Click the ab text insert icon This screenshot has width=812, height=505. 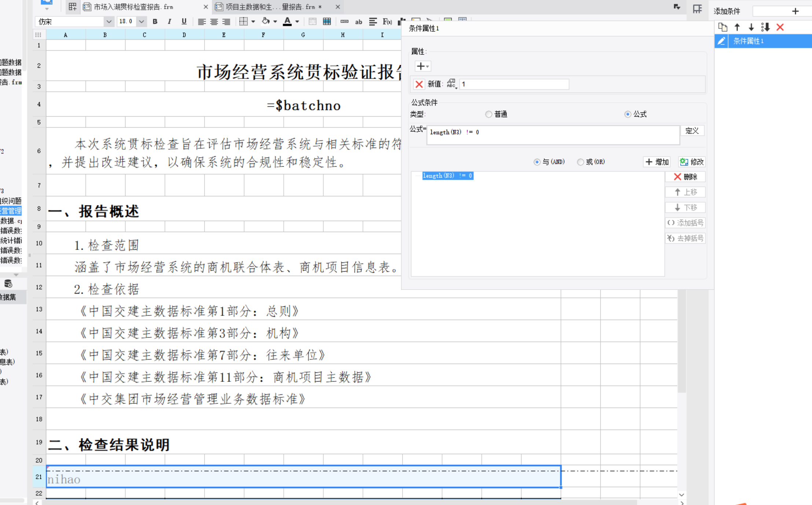pyautogui.click(x=359, y=22)
